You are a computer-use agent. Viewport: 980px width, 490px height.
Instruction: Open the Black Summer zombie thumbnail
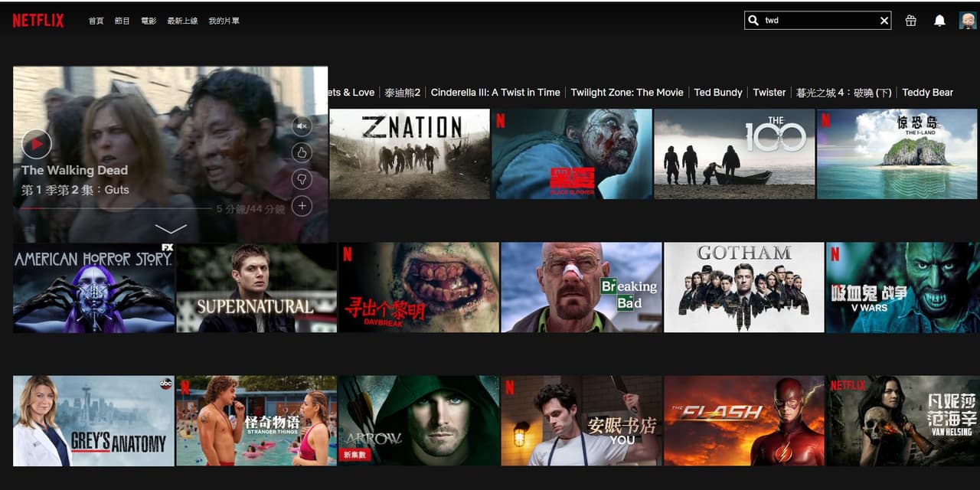pyautogui.click(x=572, y=154)
